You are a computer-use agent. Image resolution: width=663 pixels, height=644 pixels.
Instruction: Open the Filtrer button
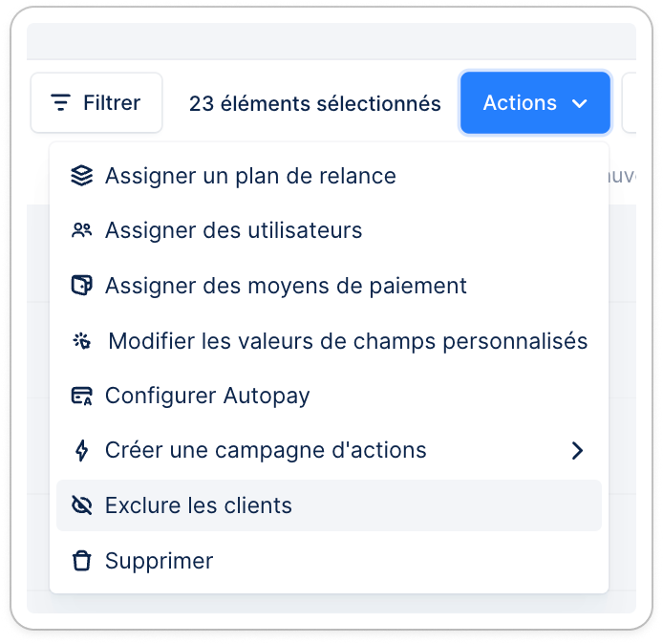point(96,103)
